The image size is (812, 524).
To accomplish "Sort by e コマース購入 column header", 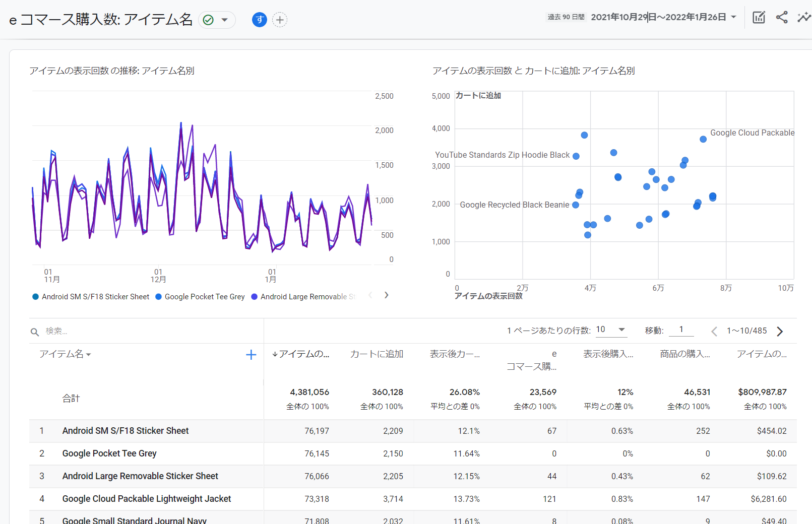I will pyautogui.click(x=531, y=360).
